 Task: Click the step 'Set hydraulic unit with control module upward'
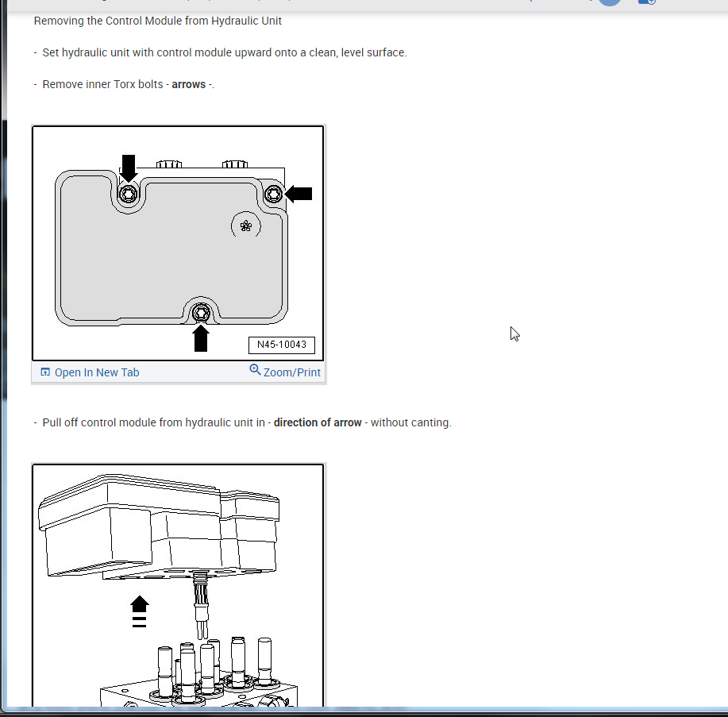point(224,52)
